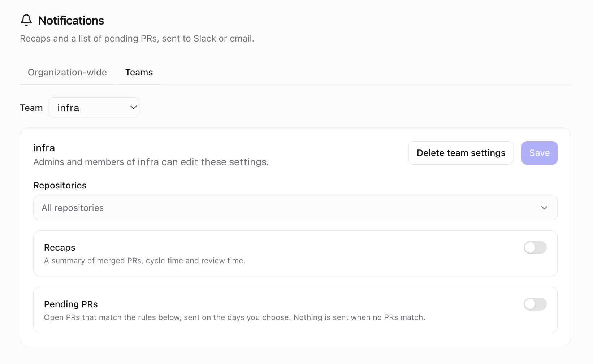Image resolution: width=593 pixels, height=364 pixels.
Task: Open the Team dropdown showing infra
Action: point(94,108)
